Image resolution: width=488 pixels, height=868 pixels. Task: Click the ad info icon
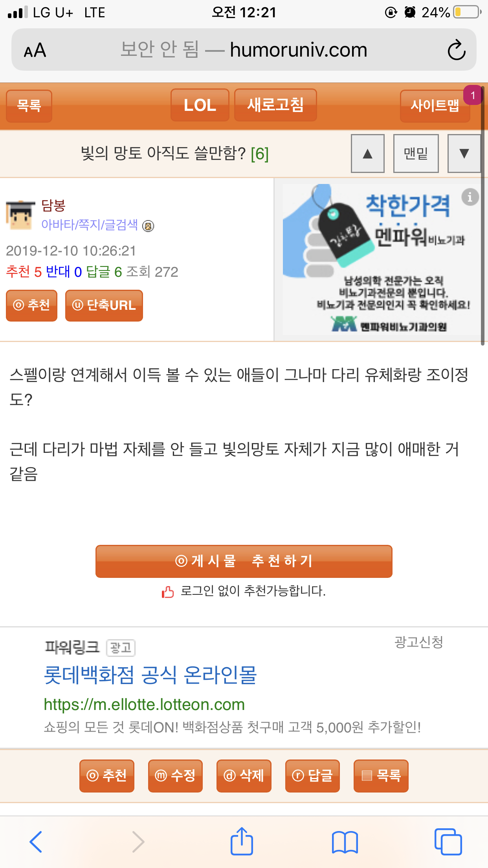pyautogui.click(x=470, y=196)
